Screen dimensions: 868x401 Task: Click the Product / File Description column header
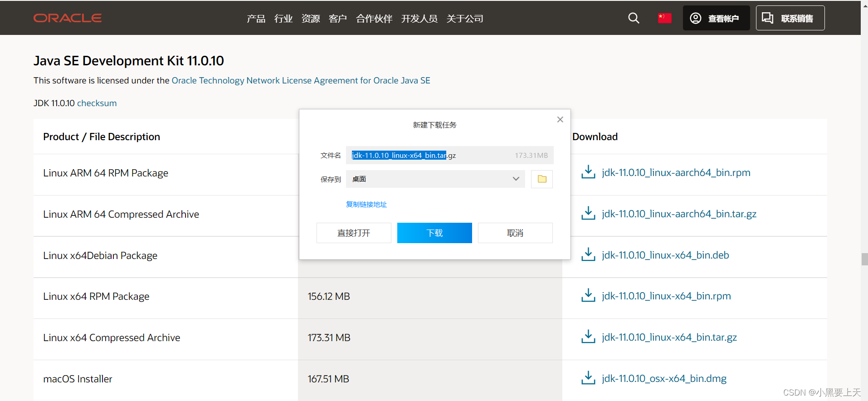point(102,137)
